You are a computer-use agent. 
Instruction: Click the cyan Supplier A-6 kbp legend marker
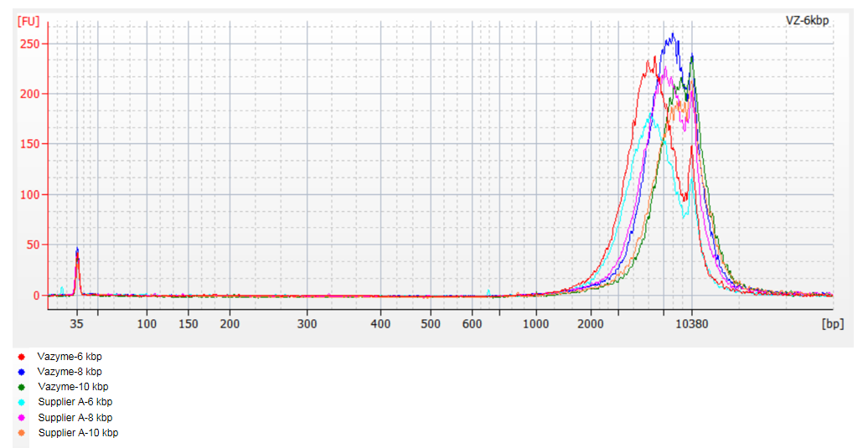21,402
